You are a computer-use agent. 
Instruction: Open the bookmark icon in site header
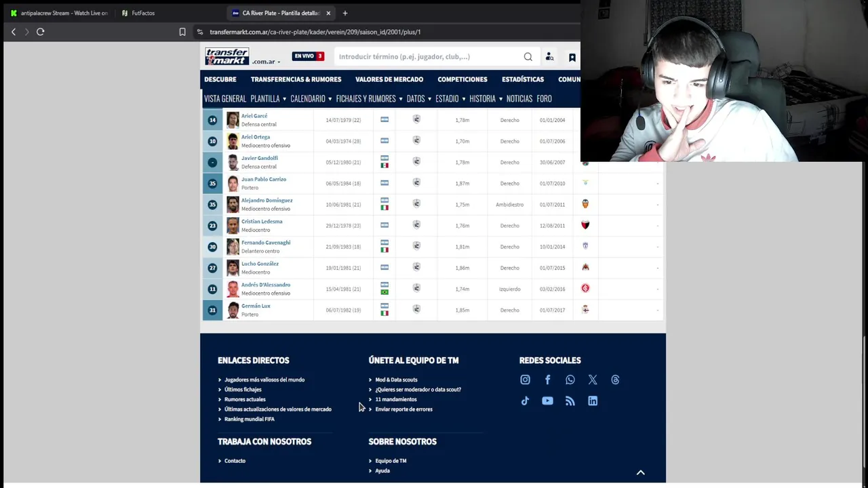pos(572,57)
